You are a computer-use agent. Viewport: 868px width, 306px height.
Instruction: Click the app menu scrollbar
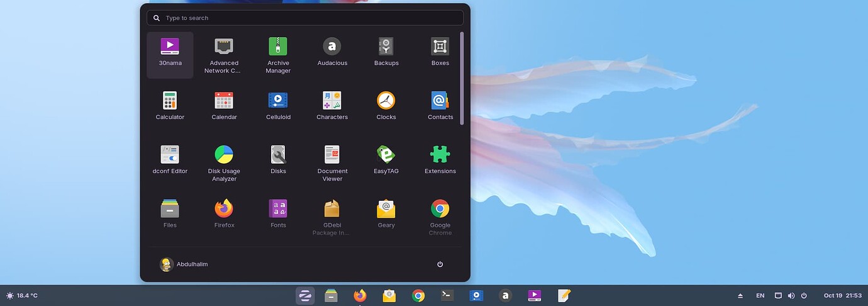(x=462, y=78)
